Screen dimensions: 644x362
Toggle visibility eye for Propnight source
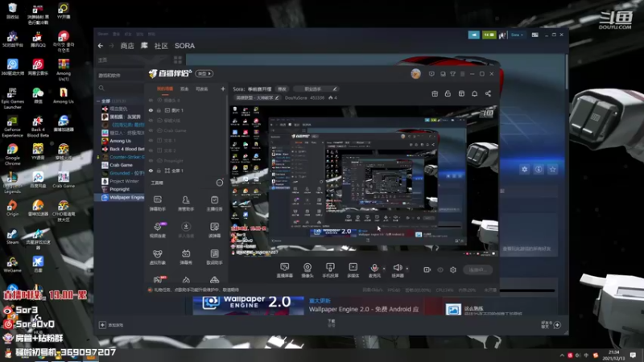pos(151,161)
